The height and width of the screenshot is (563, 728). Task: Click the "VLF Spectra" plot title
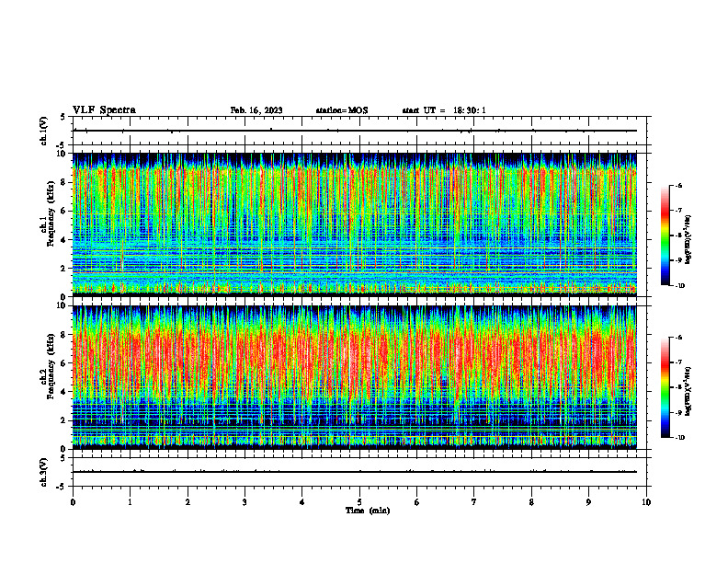point(104,110)
